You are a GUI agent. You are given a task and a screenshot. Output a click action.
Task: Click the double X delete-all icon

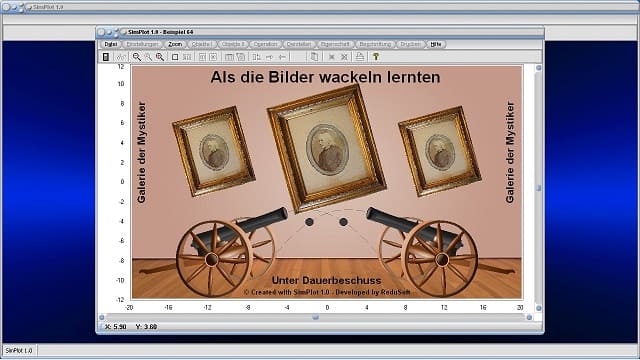[344, 57]
